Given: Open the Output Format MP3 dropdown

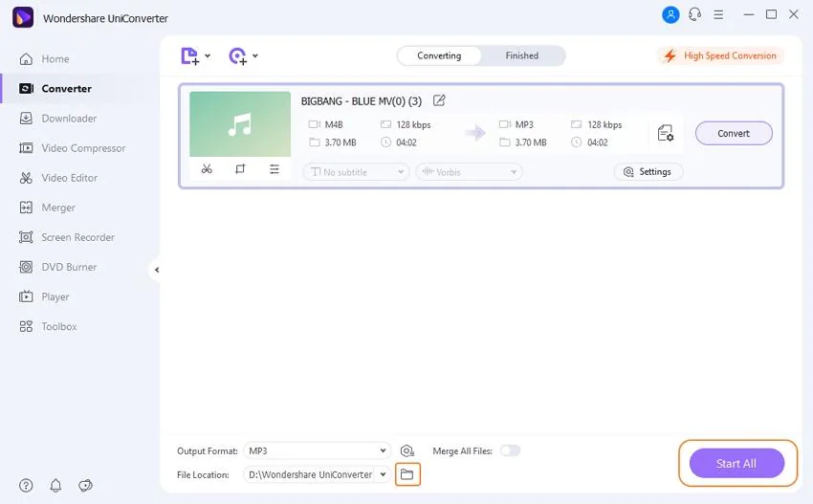Looking at the screenshot, I should (x=317, y=450).
